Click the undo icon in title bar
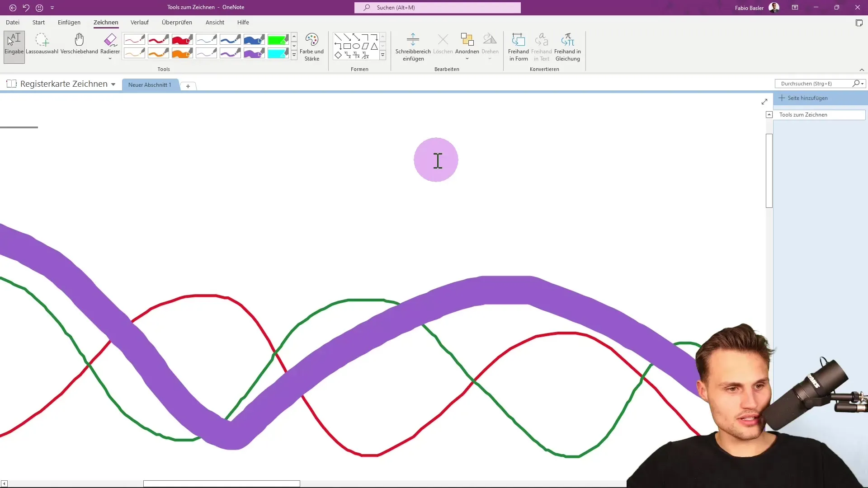This screenshot has width=868, height=488. tap(26, 8)
